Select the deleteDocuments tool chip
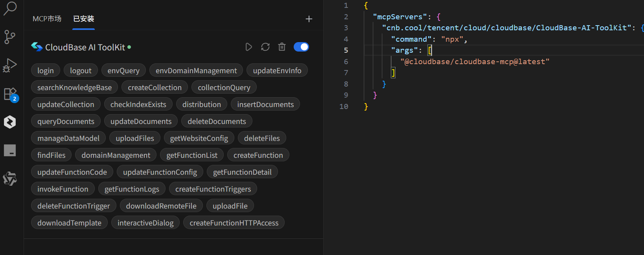644x255 pixels. [x=217, y=121]
